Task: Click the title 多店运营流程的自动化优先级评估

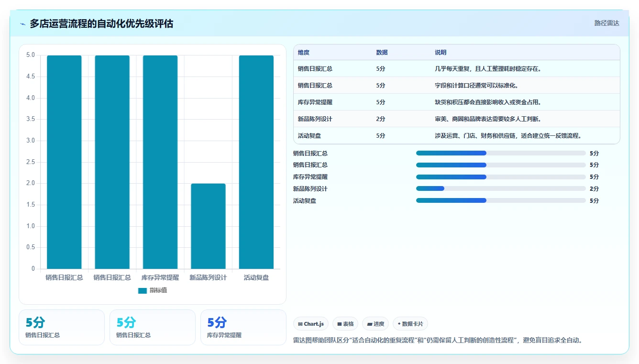Action: click(101, 23)
